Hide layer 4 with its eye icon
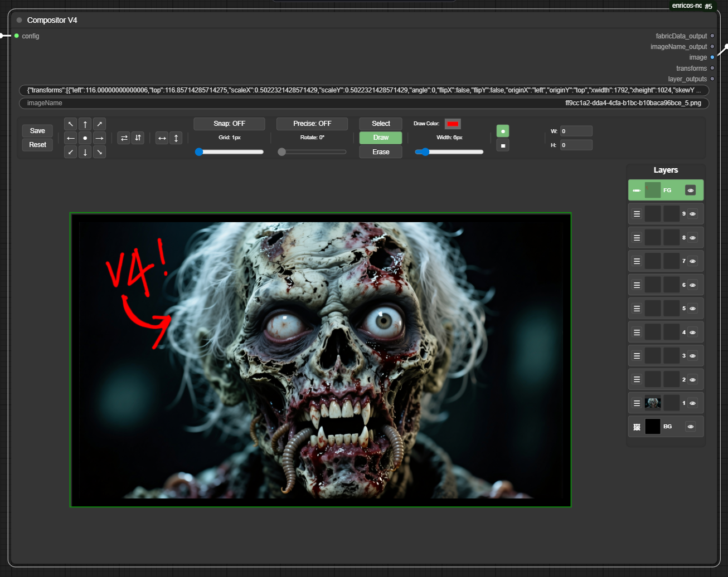The image size is (728, 577). [x=692, y=332]
